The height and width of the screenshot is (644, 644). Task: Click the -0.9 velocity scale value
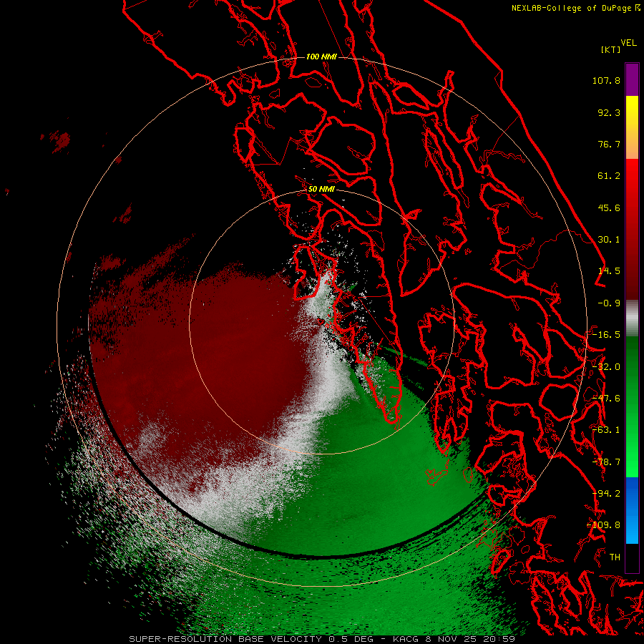[609, 303]
